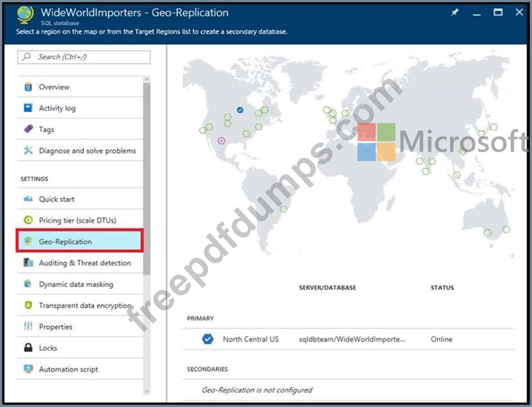Screen dimensions: 532x407
Task: Select the purple recommended region hexagon on map
Action: point(221,140)
